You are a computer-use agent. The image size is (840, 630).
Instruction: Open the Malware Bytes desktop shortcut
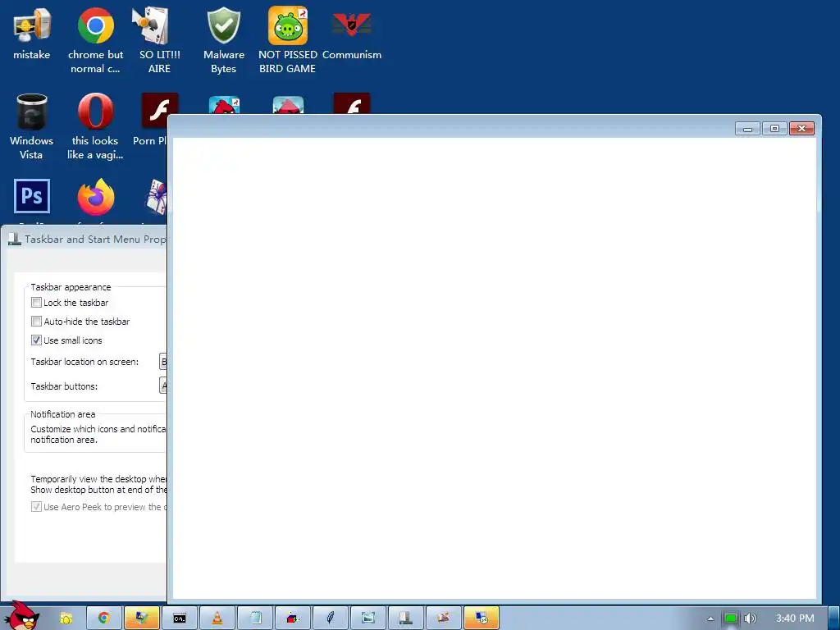pyautogui.click(x=223, y=40)
